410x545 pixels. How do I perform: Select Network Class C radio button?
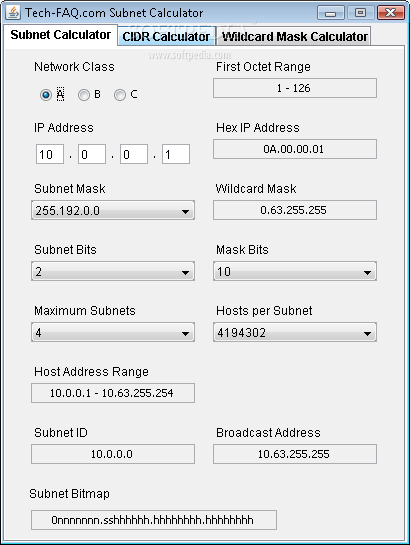point(120,95)
